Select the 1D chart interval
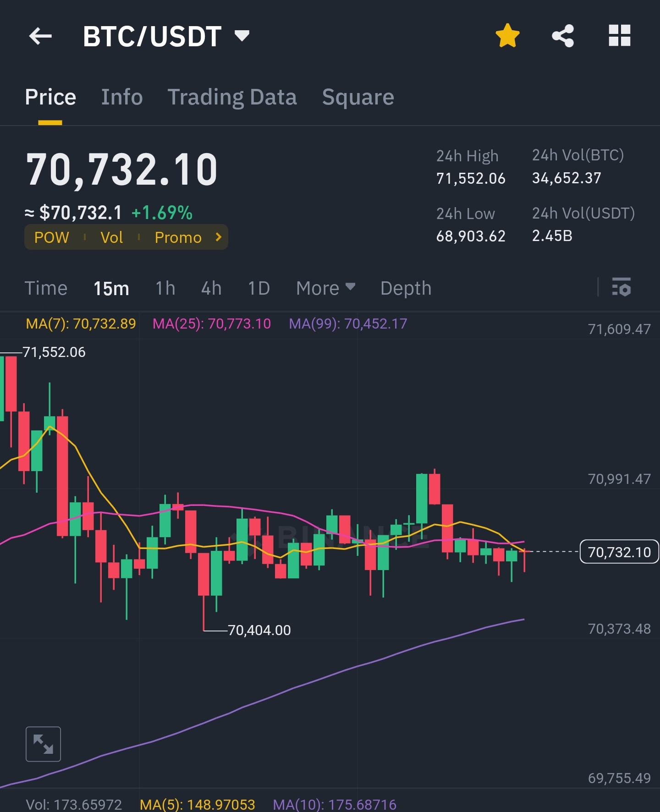Image resolution: width=660 pixels, height=812 pixels. [x=259, y=288]
